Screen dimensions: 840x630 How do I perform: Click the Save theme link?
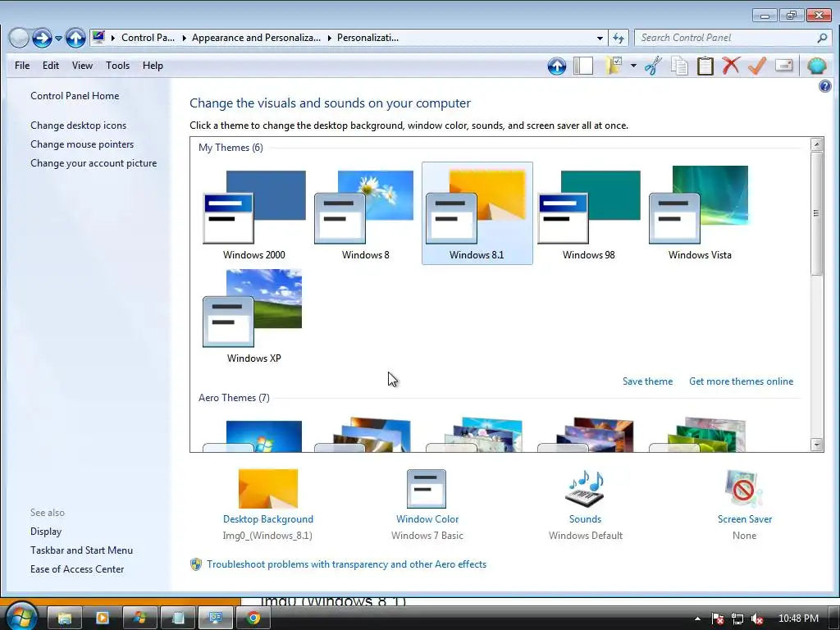[647, 381]
